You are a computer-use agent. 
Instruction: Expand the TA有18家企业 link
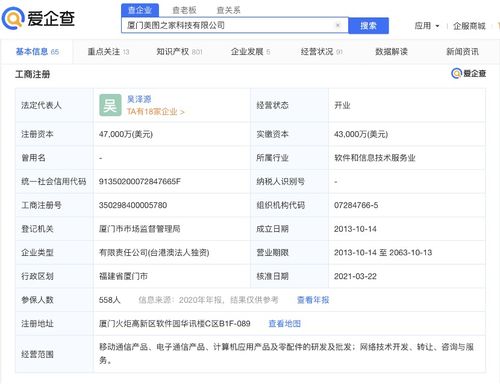tap(155, 112)
